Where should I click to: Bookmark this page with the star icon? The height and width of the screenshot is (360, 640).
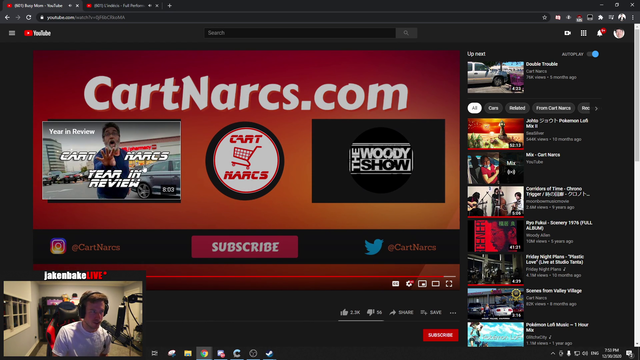point(544,18)
